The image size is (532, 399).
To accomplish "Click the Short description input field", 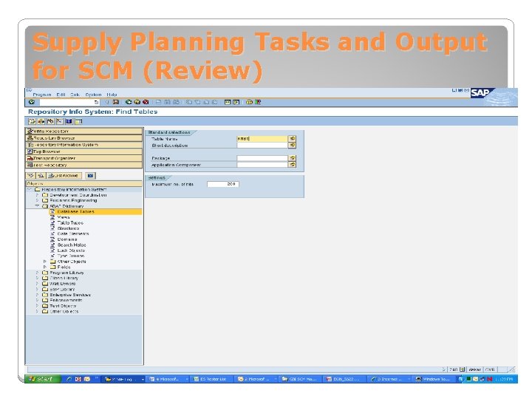I will (262, 146).
